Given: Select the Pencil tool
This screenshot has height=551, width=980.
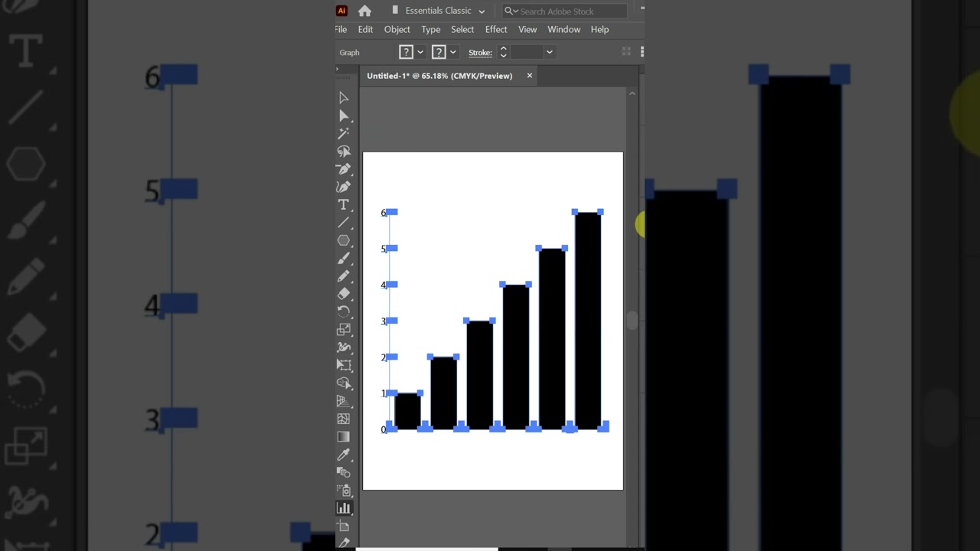Looking at the screenshot, I should [344, 276].
